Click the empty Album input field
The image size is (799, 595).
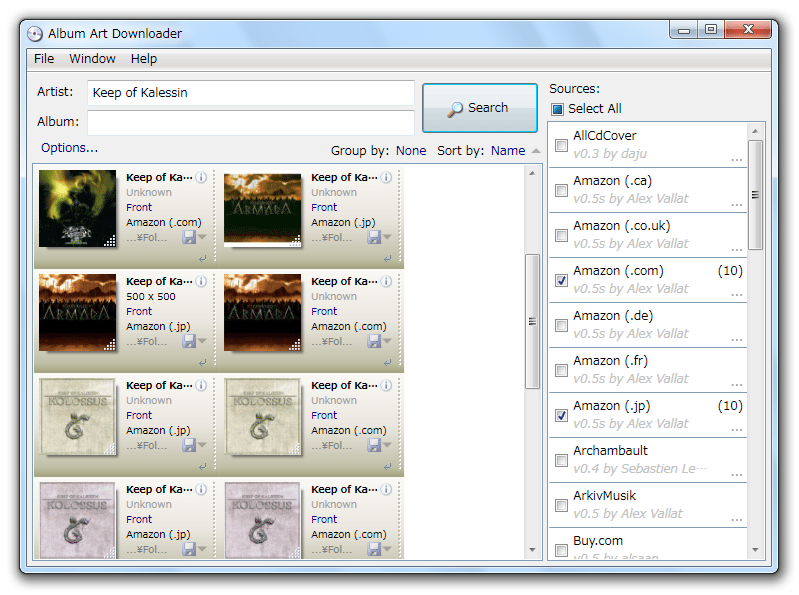click(x=251, y=123)
